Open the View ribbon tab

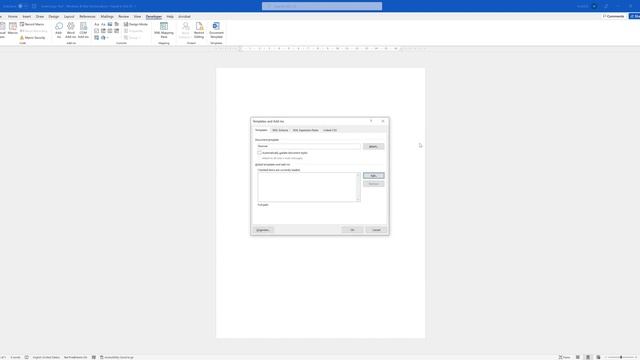tap(137, 16)
